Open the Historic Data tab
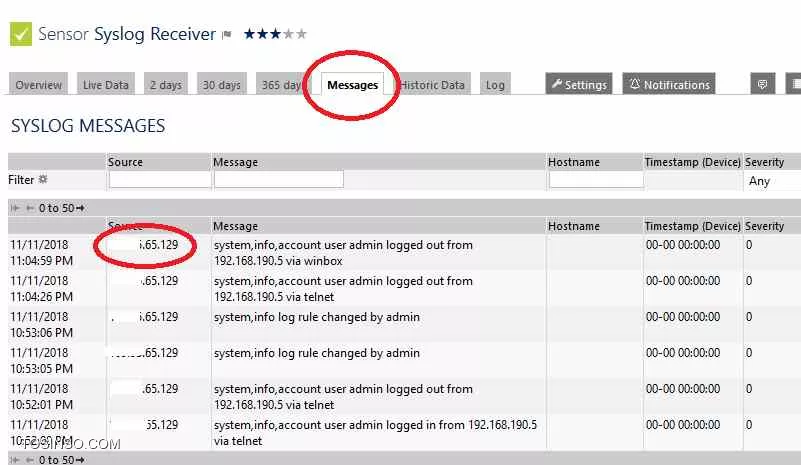 [x=432, y=84]
